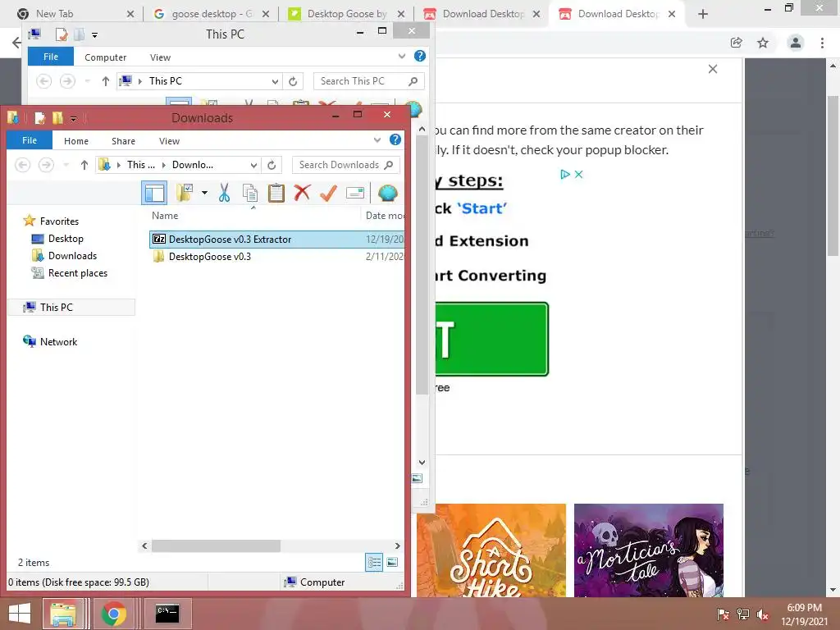Toggle the navigation pane layout icon in Downloads

pos(154,193)
